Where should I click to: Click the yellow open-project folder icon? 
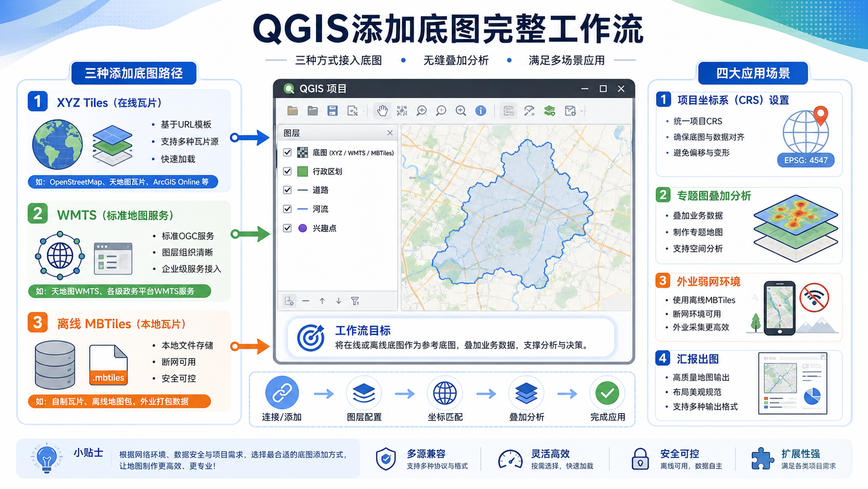(x=293, y=111)
